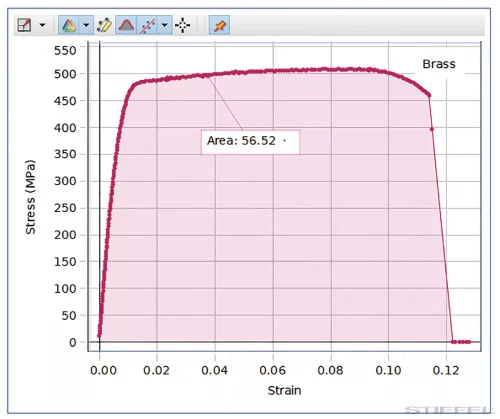
Task: Click the data points at zero stress past fracture
Action: coord(461,342)
